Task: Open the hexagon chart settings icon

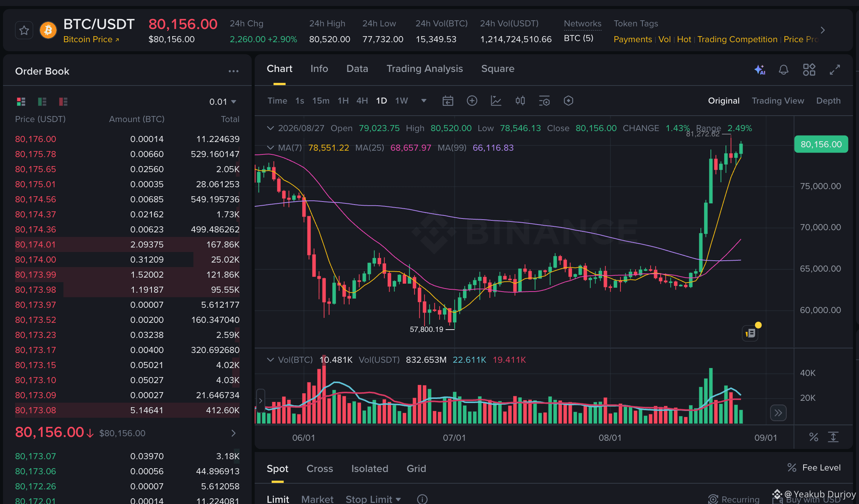Action: 569,101
